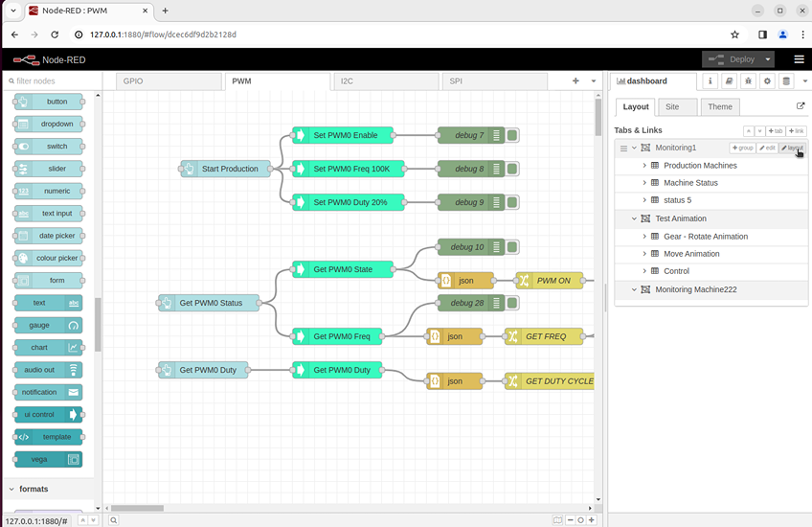Click the info sidebar tab icon
Screen dimensions: 812x527
[x=710, y=81]
